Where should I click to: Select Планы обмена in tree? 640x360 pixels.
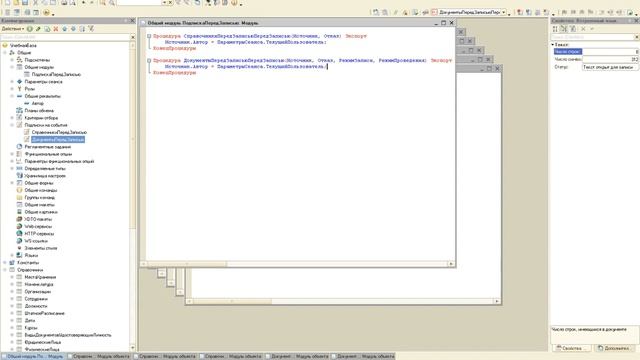tap(39, 111)
